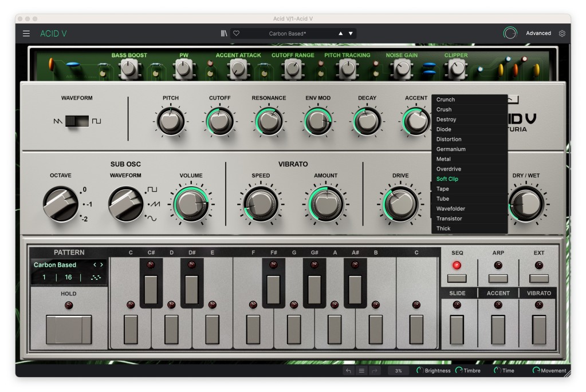Click the Brightness macro knob

420,371
